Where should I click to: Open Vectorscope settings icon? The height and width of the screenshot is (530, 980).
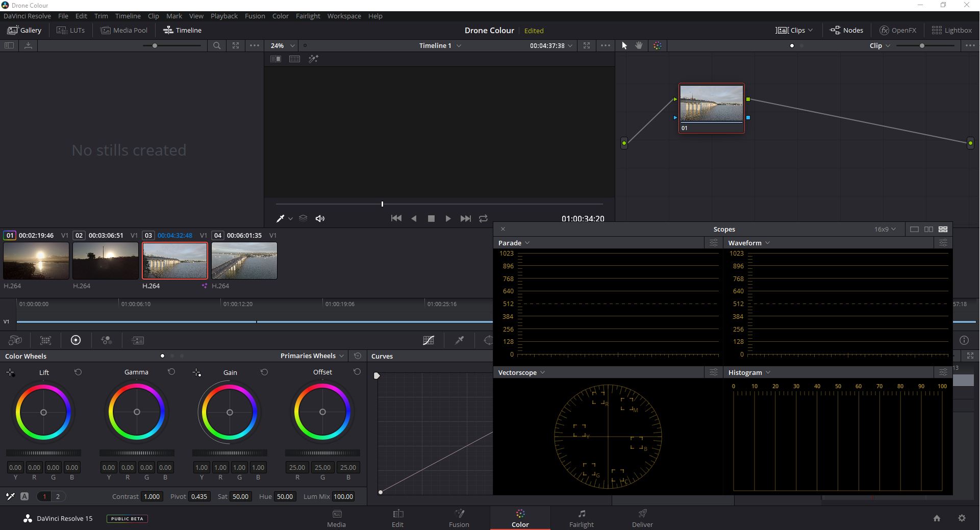point(713,372)
